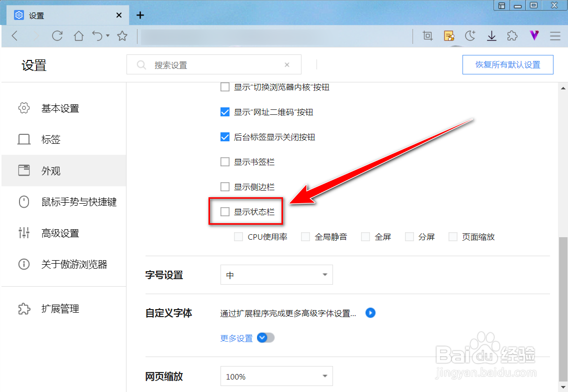Click the home icon in the toolbar
Viewport: 568px width, 392px height.
(x=78, y=35)
